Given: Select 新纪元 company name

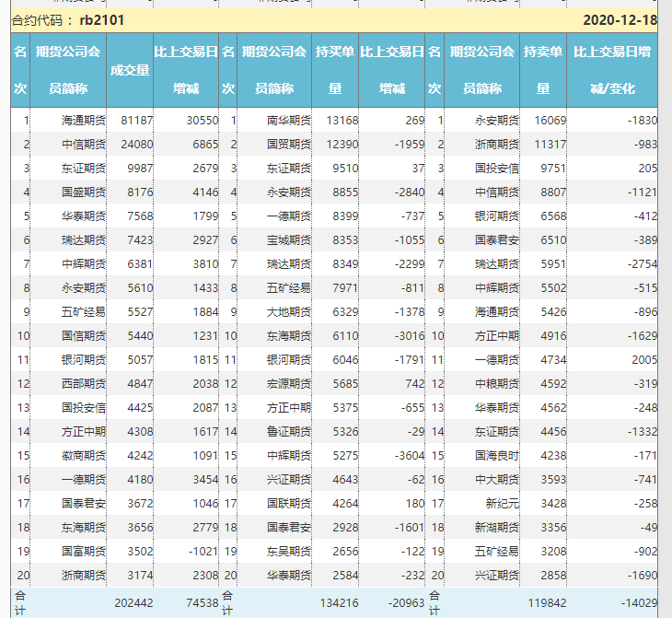Looking at the screenshot, I should [503, 504].
